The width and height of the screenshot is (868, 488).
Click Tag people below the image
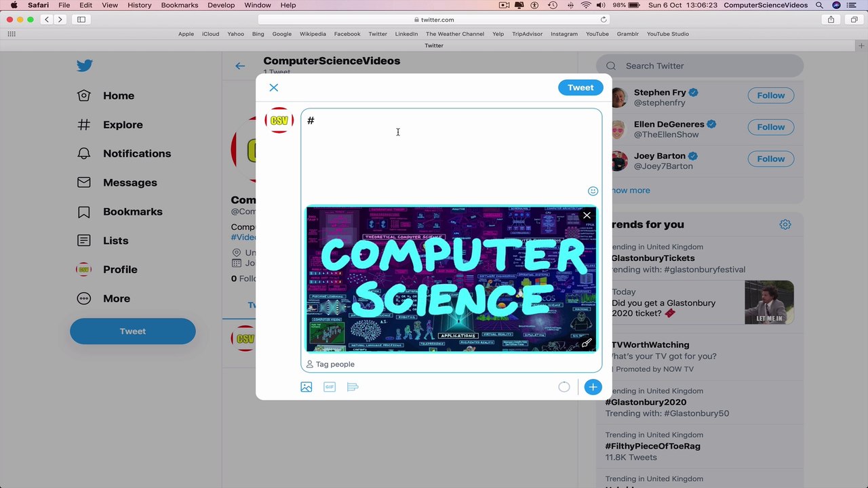click(x=330, y=364)
